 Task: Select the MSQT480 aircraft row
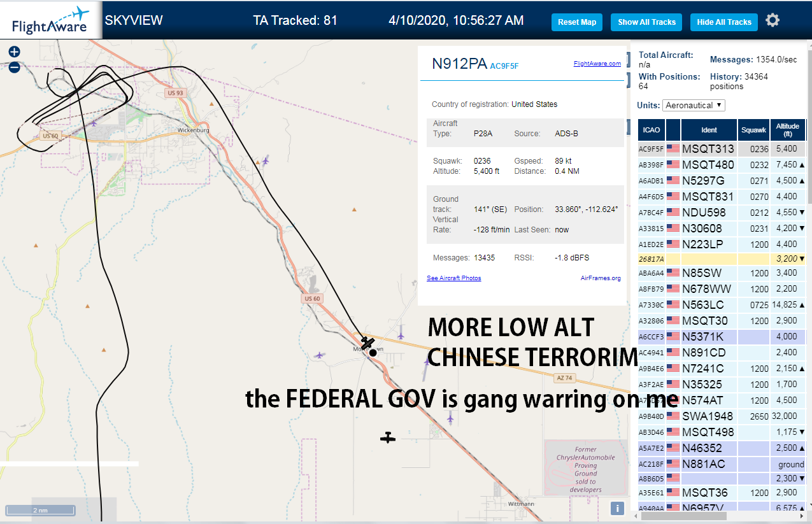[722, 165]
